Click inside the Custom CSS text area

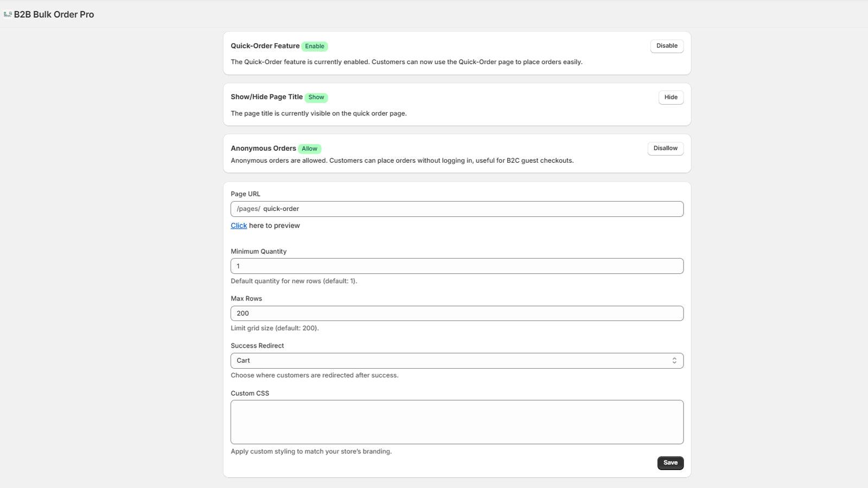click(x=457, y=422)
